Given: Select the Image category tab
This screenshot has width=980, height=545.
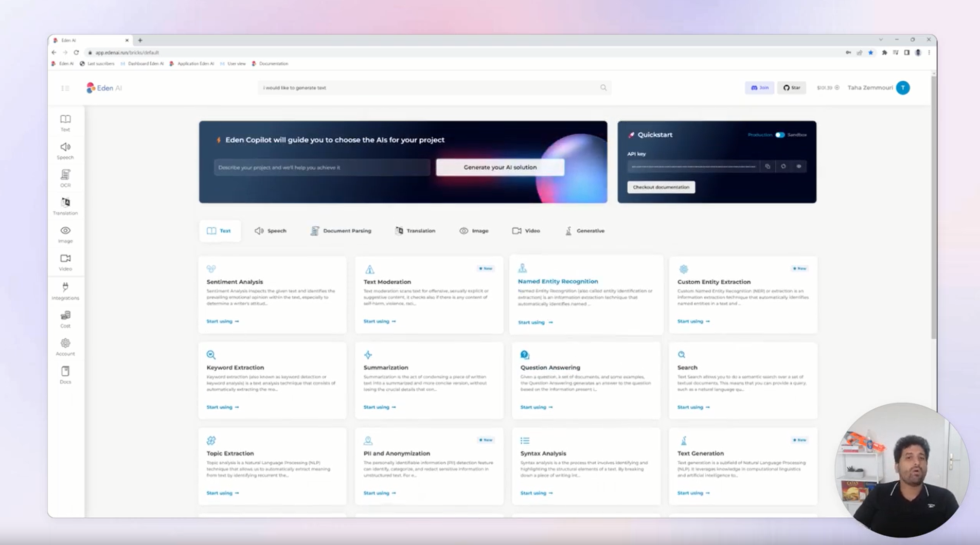Looking at the screenshot, I should pyautogui.click(x=474, y=231).
